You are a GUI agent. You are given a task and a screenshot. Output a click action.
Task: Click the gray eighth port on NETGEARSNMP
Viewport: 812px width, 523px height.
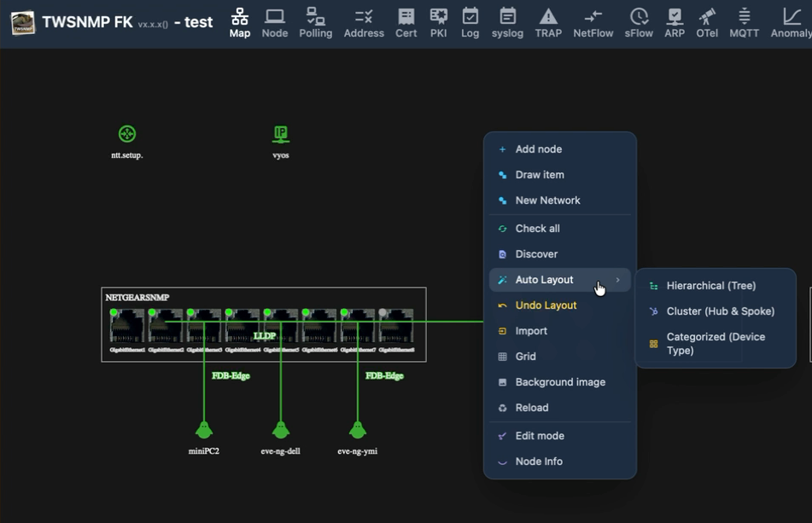pos(396,326)
